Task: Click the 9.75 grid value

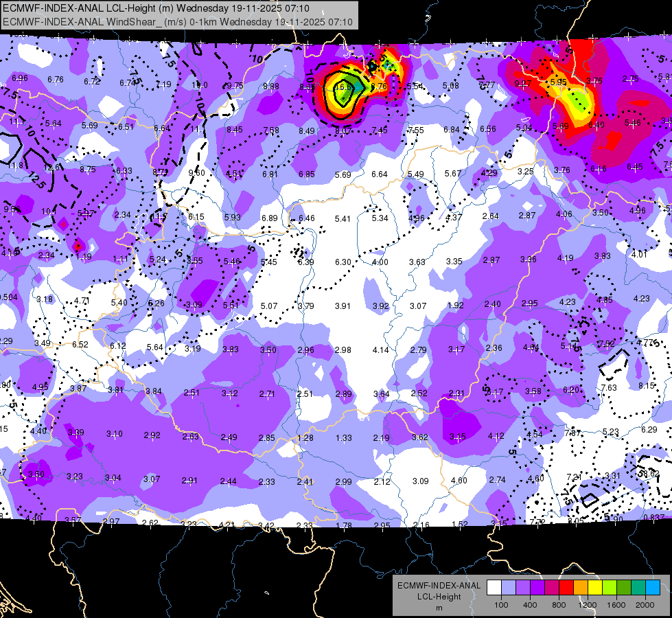Action: [235, 85]
